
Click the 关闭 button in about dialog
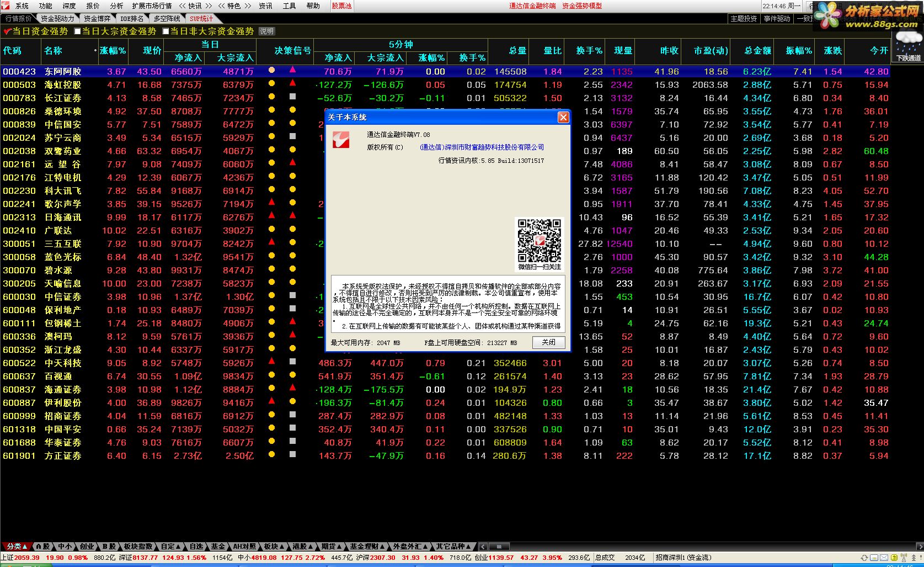pos(549,342)
